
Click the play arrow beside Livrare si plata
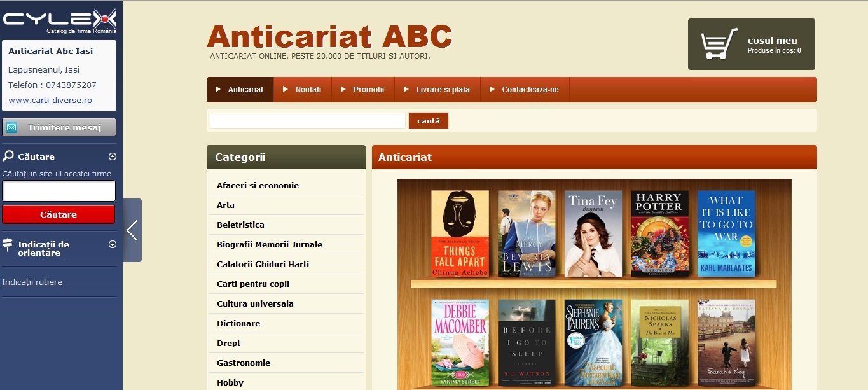coord(406,89)
